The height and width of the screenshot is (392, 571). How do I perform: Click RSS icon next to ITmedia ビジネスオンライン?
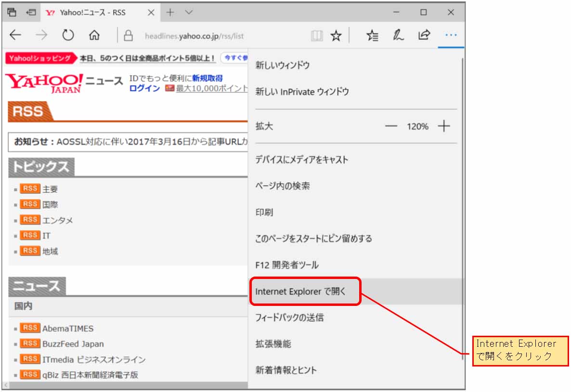pyautogui.click(x=30, y=359)
